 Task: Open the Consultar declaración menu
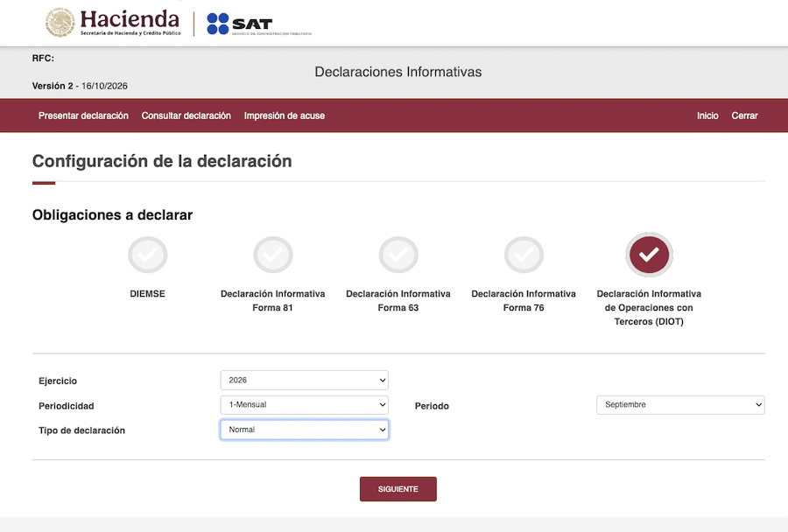click(186, 115)
